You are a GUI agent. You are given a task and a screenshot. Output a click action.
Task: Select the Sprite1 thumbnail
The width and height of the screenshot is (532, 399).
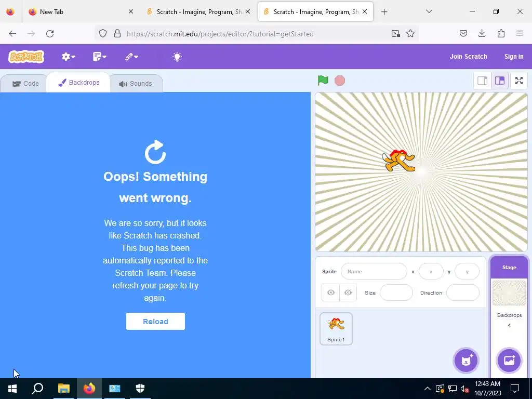pos(336,329)
